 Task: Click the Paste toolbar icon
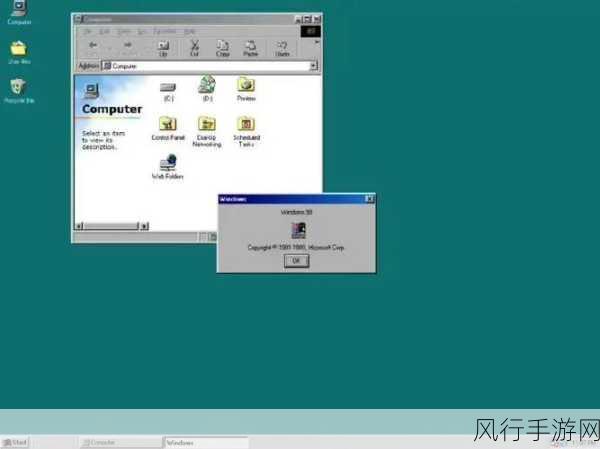[250, 48]
